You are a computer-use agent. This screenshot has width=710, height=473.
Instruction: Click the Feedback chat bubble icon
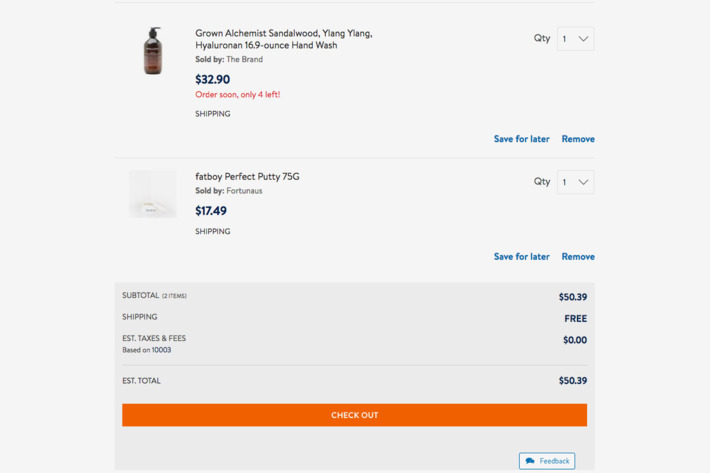pos(530,461)
